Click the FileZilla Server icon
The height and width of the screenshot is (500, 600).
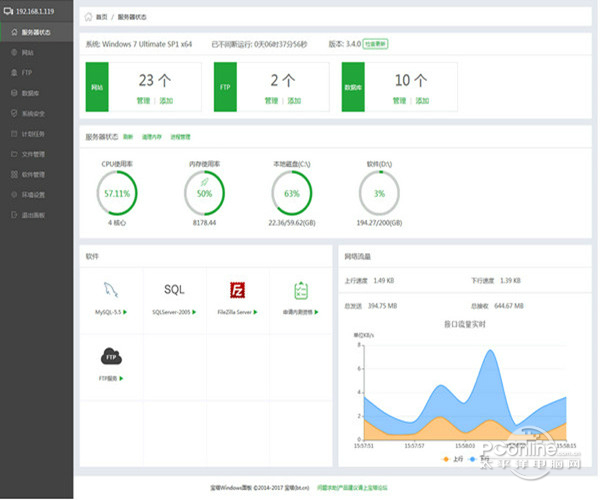(237, 290)
